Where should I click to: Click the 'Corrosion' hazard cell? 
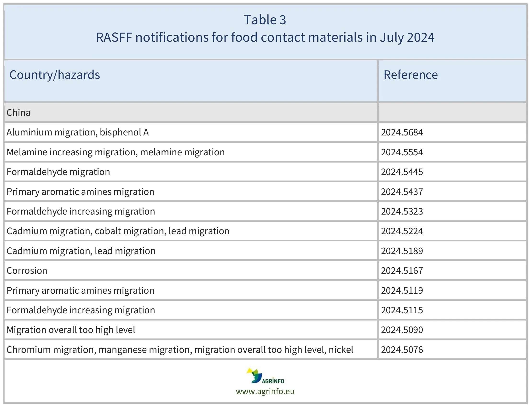tap(191, 271)
